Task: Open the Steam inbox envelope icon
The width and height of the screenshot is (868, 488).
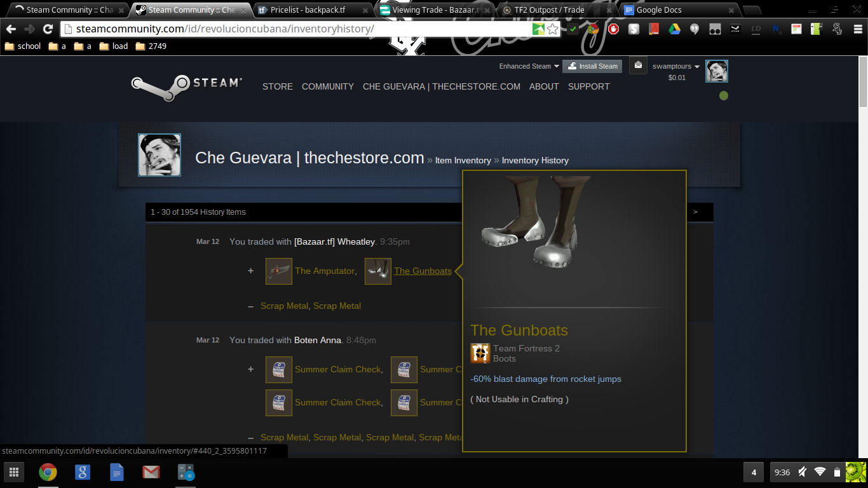Action: pyautogui.click(x=638, y=65)
